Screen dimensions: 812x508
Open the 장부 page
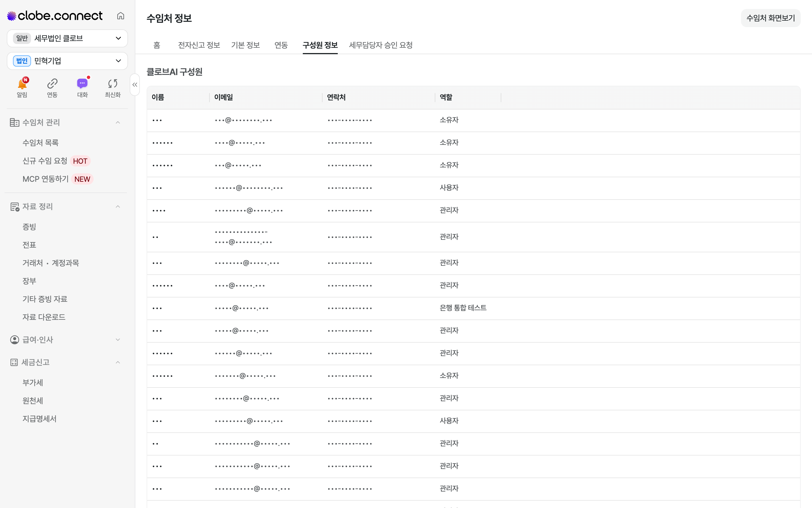[x=29, y=281]
